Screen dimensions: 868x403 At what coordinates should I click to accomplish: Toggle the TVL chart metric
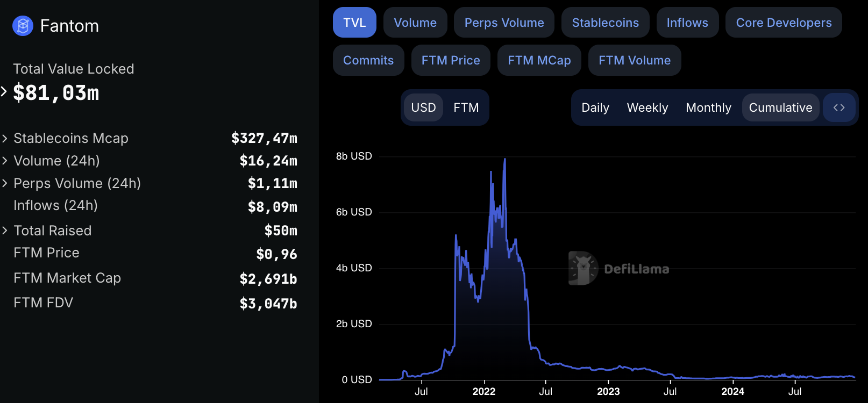[354, 23]
